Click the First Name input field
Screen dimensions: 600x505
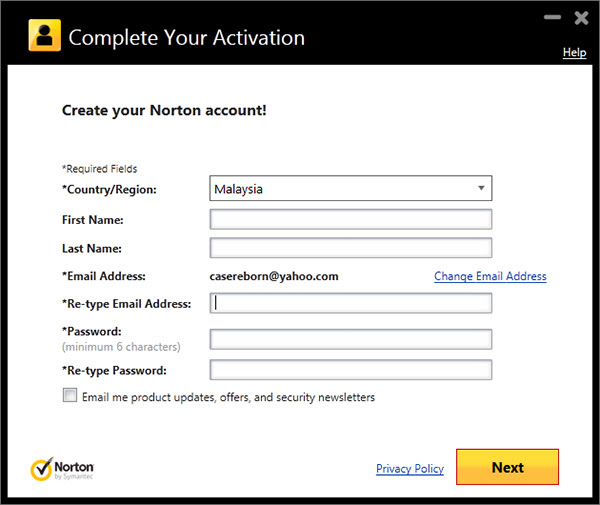351,219
